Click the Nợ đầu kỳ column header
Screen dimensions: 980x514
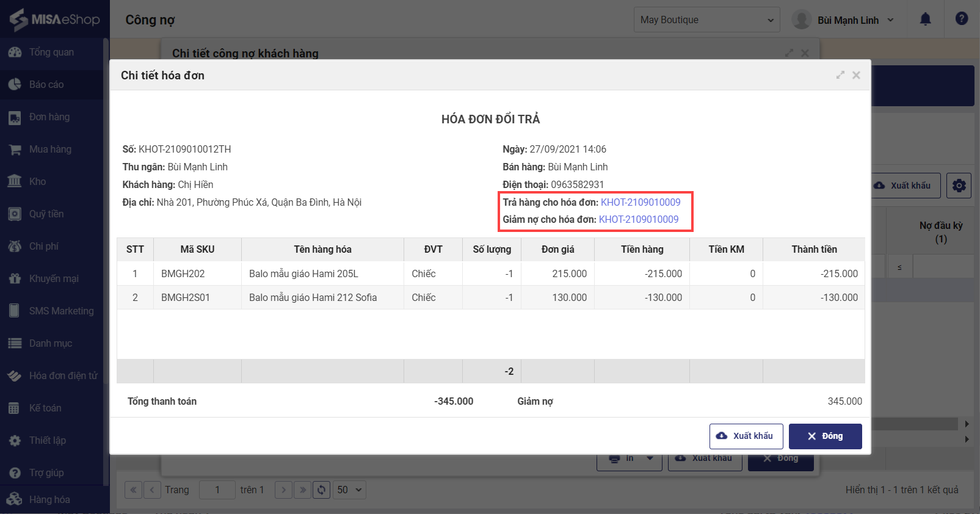click(x=941, y=232)
